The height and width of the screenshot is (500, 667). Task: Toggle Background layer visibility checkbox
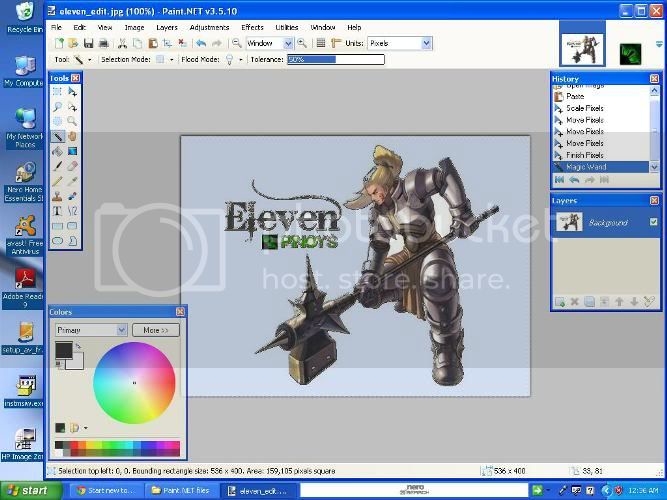point(653,222)
